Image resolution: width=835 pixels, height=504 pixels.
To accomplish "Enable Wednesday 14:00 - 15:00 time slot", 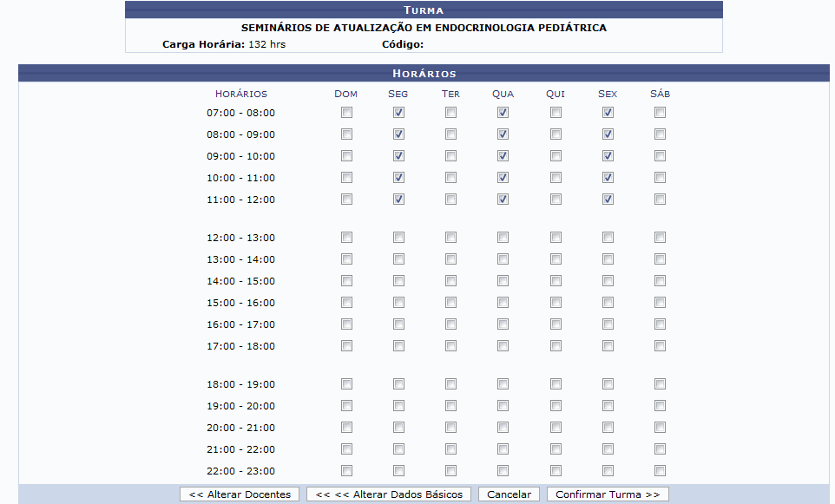I will point(503,281).
